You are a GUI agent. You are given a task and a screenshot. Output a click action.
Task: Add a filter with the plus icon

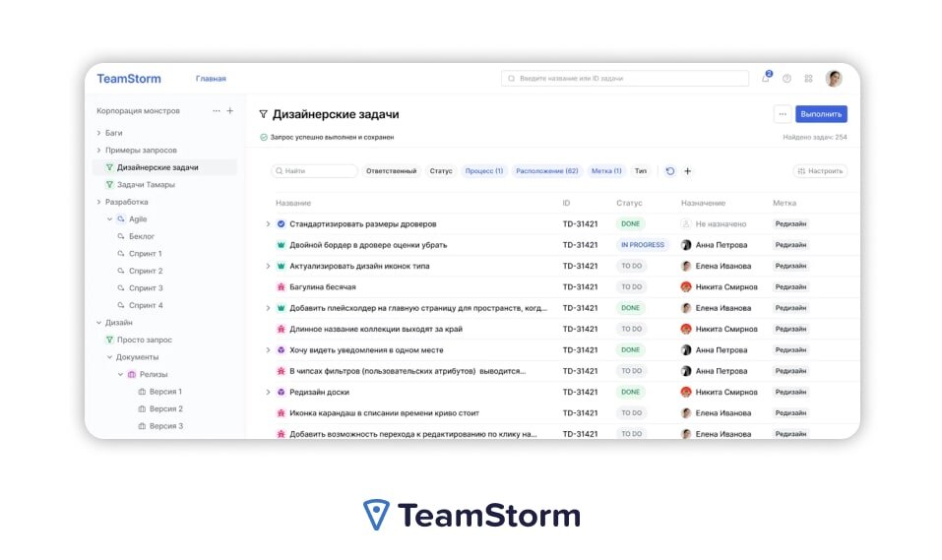688,171
